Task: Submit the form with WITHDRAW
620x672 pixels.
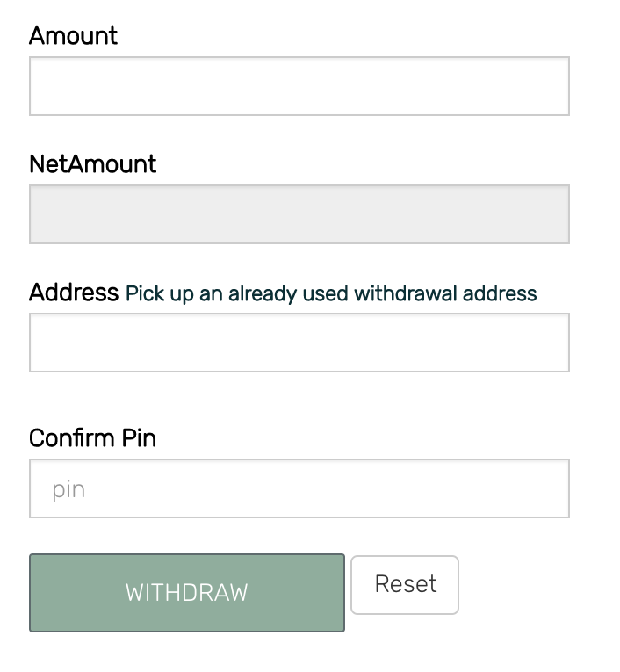Action: point(187,593)
